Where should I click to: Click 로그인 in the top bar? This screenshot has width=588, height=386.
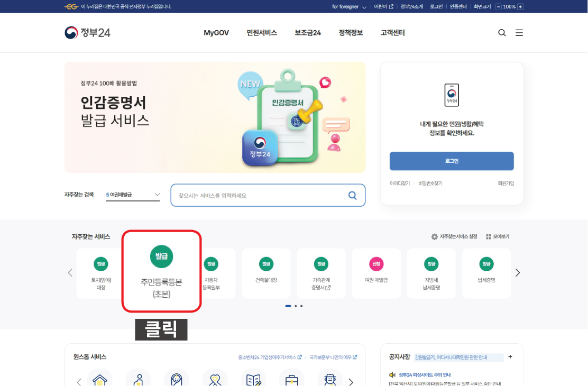click(x=436, y=7)
